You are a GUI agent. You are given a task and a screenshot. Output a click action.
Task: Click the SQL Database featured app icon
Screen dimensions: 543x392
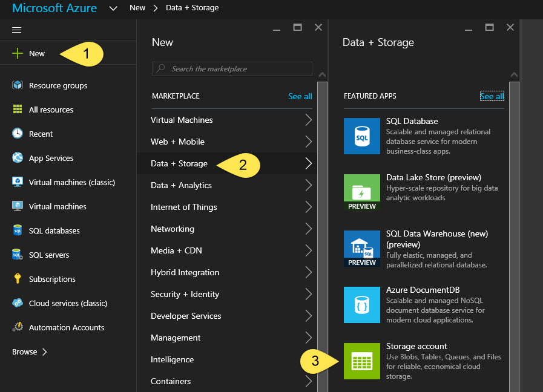(361, 136)
